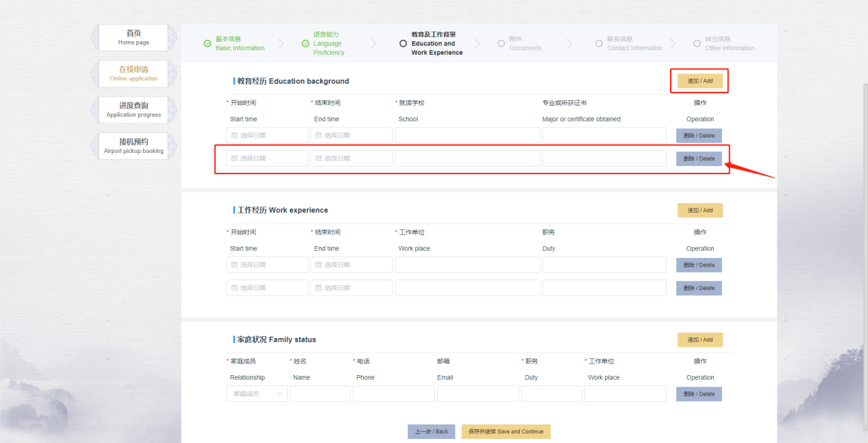Go Back to the previous step
868x443 pixels.
pos(431,431)
